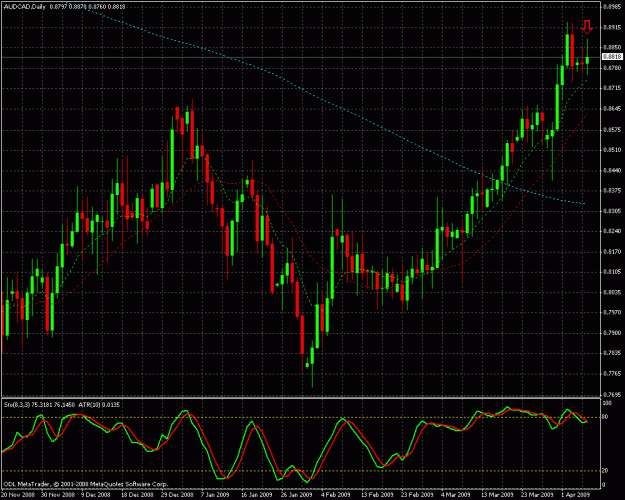Image resolution: width=625 pixels, height=500 pixels.
Task: Click the highlighted current price label 0.8818
Action: pos(613,57)
